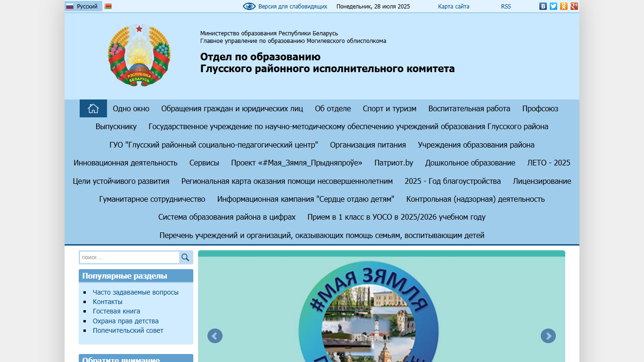644x362 pixels.
Task: Open the Дошкольное образование section
Action: click(x=470, y=163)
